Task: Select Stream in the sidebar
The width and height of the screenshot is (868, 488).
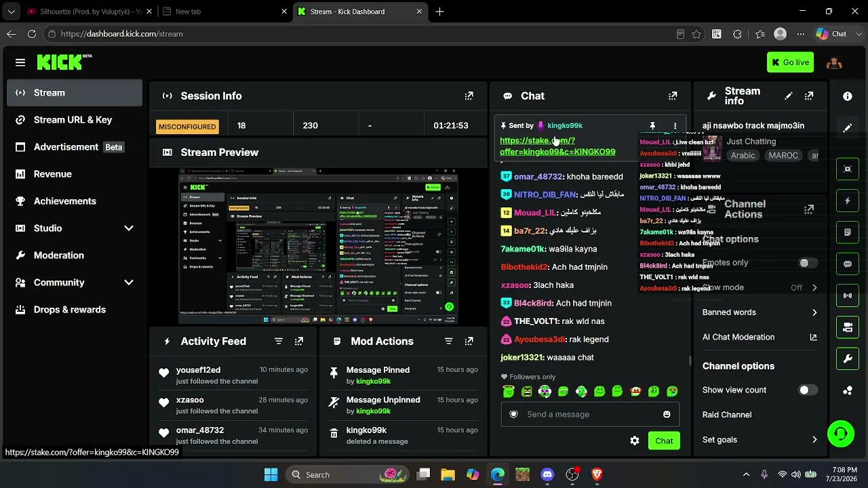Action: (75, 93)
